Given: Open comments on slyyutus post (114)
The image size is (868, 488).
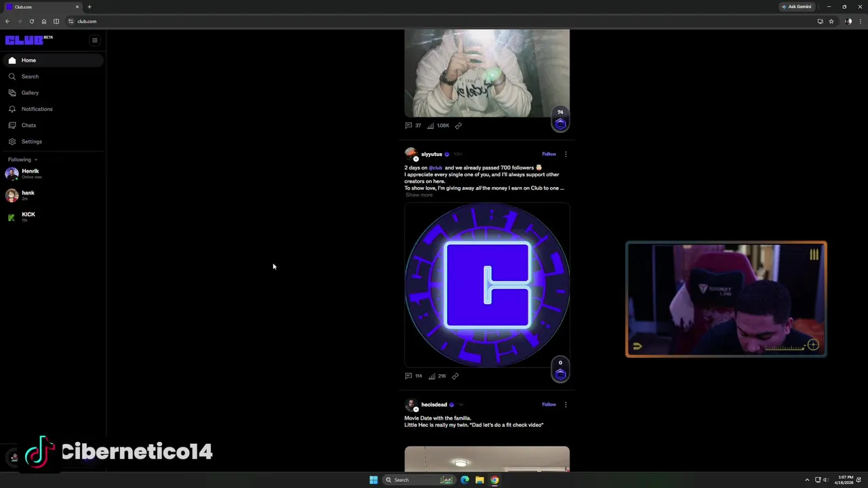Looking at the screenshot, I should point(414,376).
